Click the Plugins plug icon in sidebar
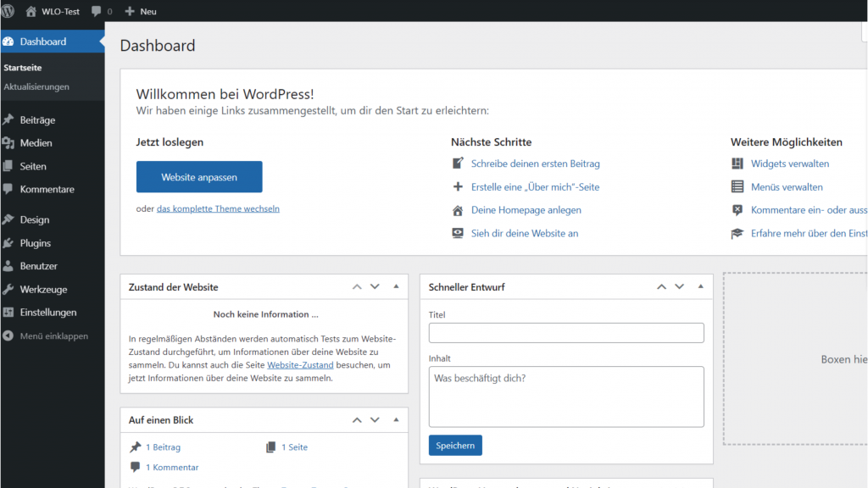 [8, 243]
